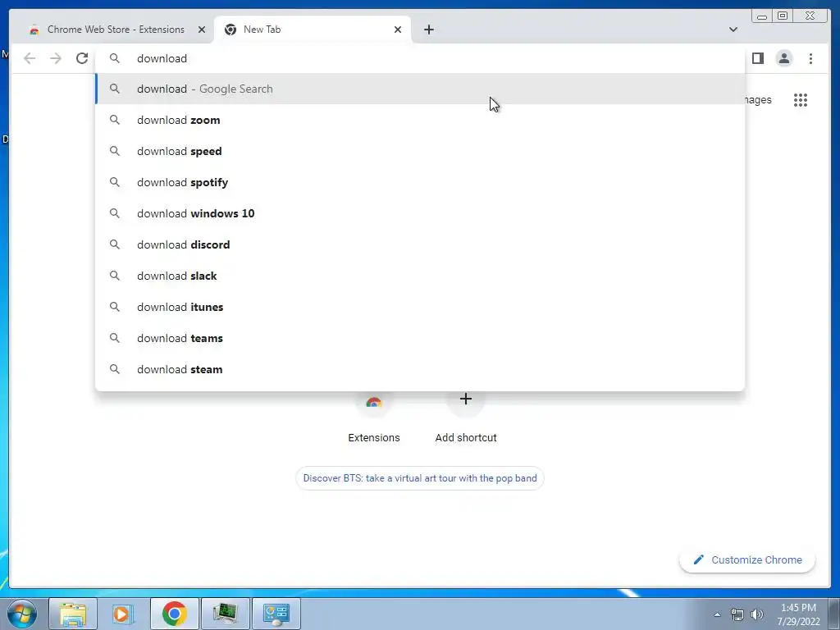Viewport: 840px width, 630px height.
Task: Open the Chrome three-dot menu
Action: [x=810, y=58]
